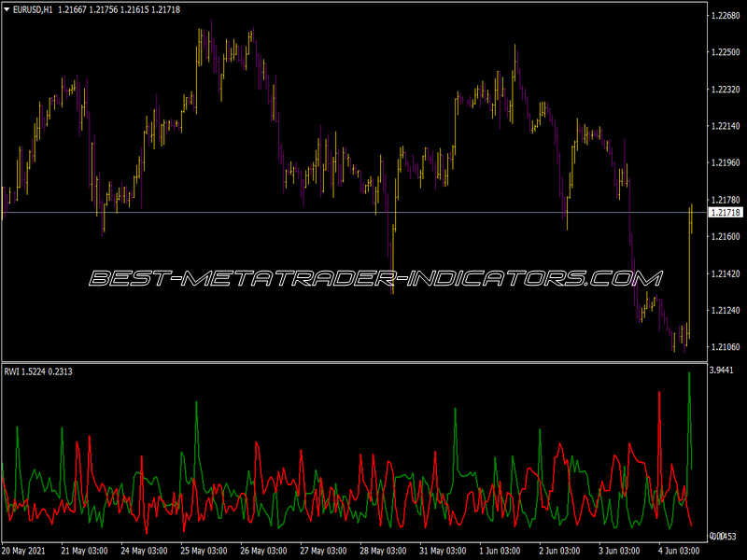Select the 21 May 03:00 time label
The image size is (747, 560).
tap(84, 551)
